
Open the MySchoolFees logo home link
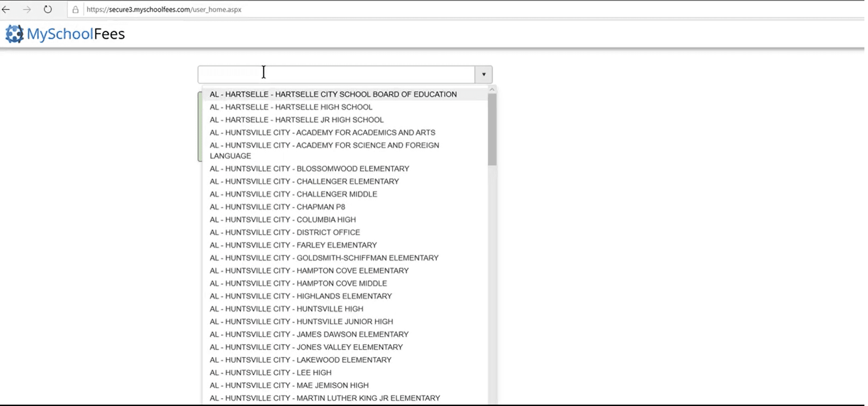coord(65,34)
